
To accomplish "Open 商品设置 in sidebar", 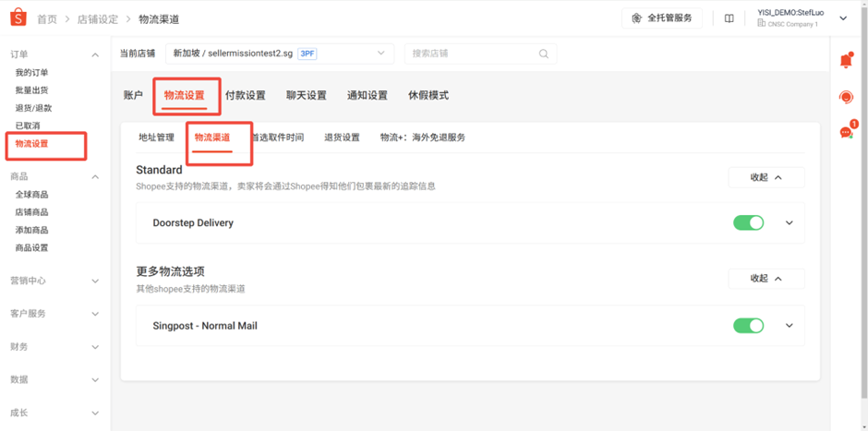I will (31, 248).
